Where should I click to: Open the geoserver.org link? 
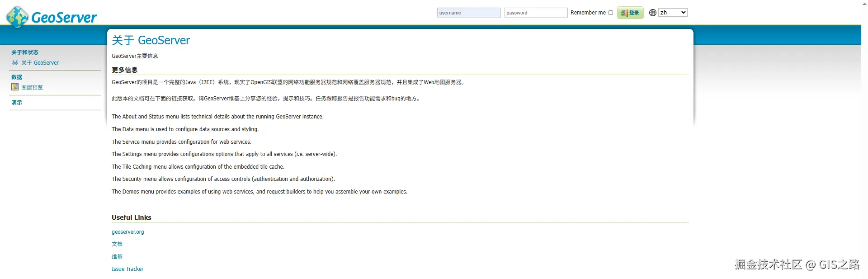(128, 232)
